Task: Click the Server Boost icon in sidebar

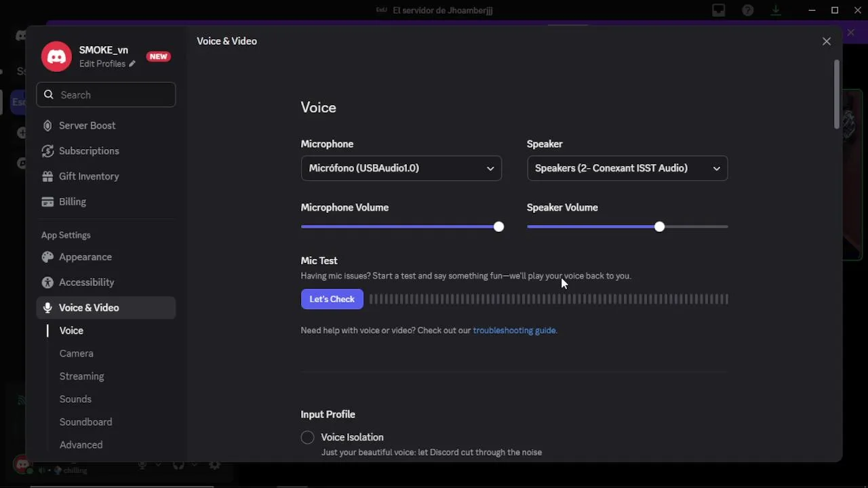Action: (x=47, y=125)
